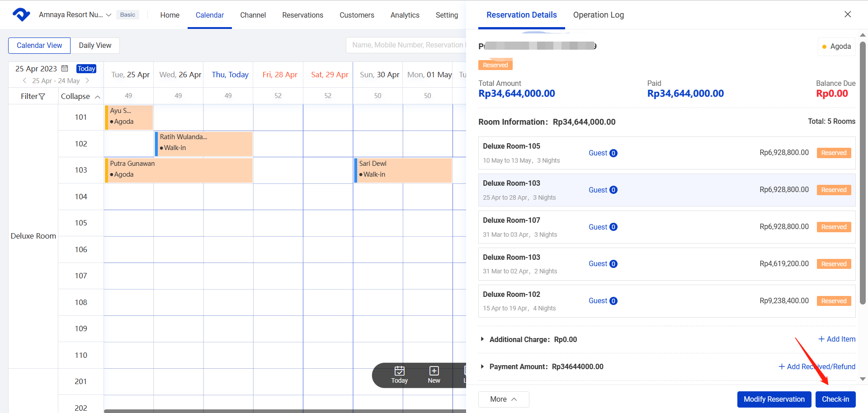Click the Modify Reservation button
The height and width of the screenshot is (413, 868).
(x=774, y=399)
